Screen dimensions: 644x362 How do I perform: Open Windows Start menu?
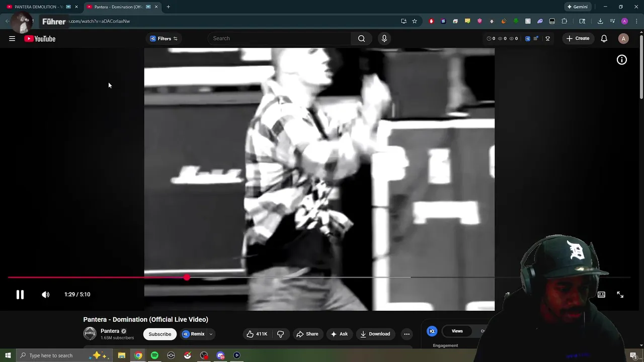pyautogui.click(x=8, y=355)
